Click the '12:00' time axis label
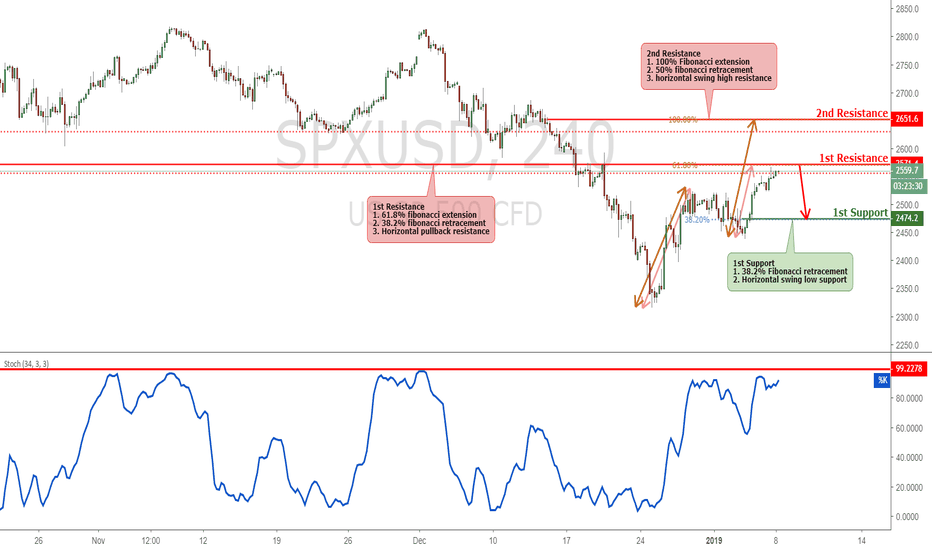The height and width of the screenshot is (550, 932). click(x=151, y=540)
